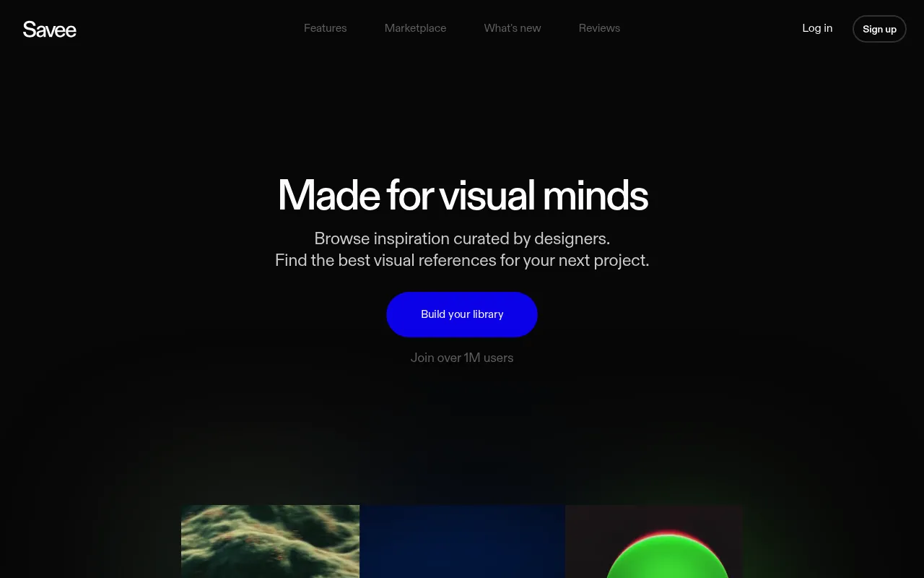Screen dimensions: 924x578
Task: Open the green sphere image thumbnail
Action: tap(654, 541)
